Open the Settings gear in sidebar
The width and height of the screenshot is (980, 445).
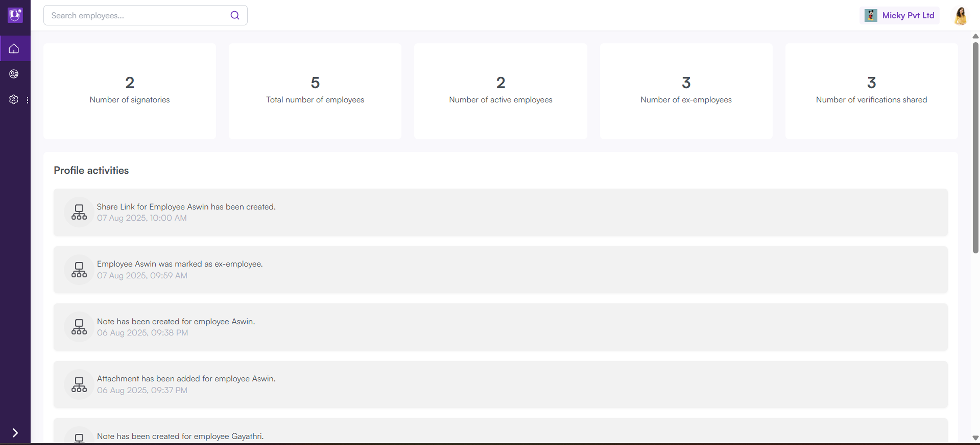(14, 100)
